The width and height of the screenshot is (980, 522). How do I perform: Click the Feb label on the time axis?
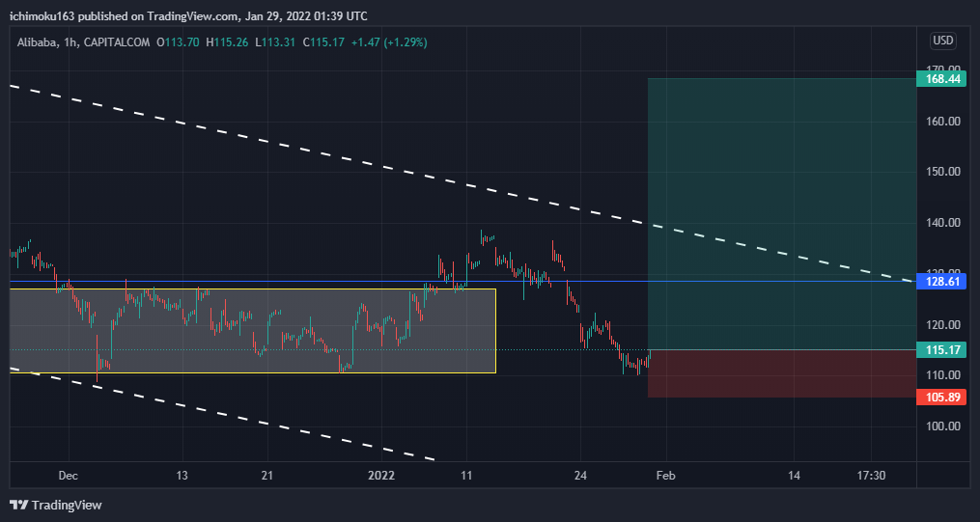coord(666,476)
